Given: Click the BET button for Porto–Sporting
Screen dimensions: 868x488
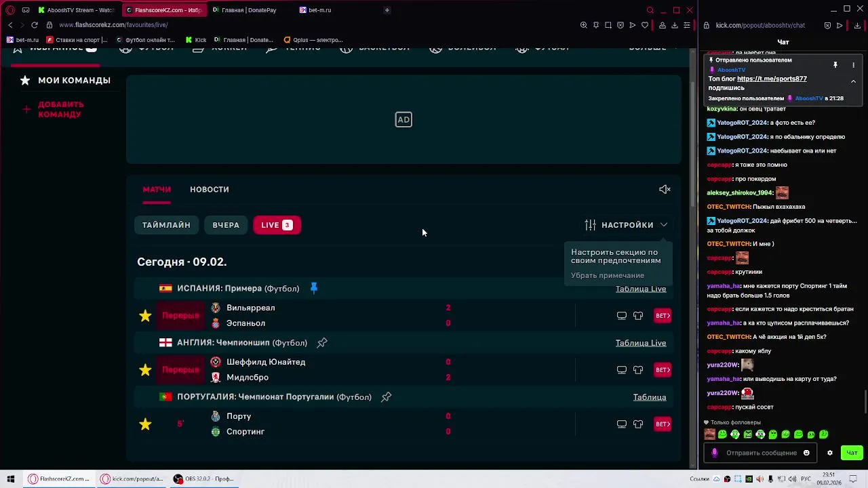Looking at the screenshot, I should 663,424.
